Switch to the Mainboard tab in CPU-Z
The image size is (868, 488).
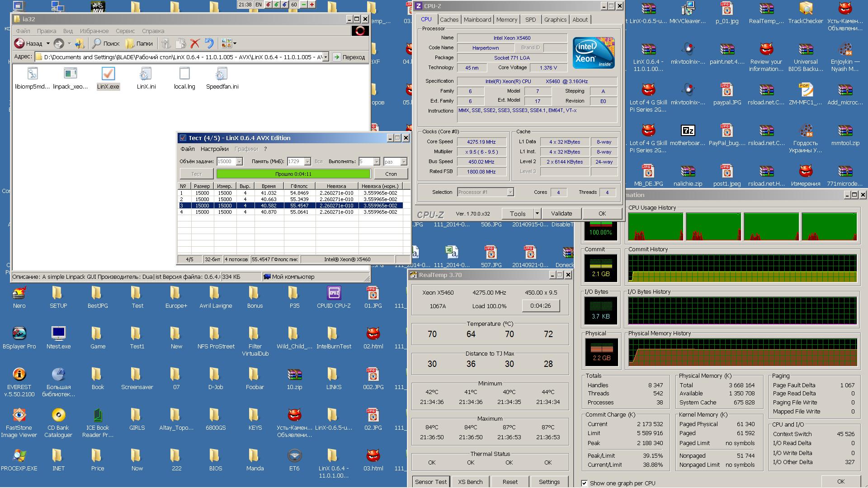pyautogui.click(x=477, y=19)
